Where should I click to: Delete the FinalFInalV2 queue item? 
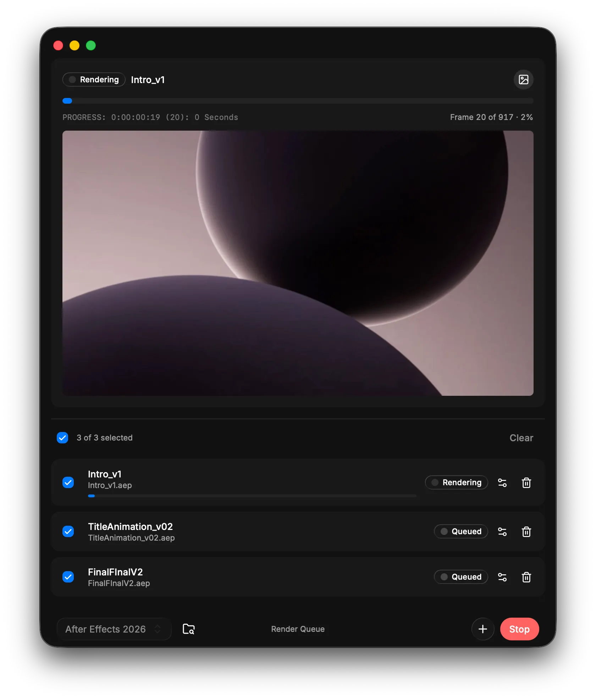(x=526, y=577)
